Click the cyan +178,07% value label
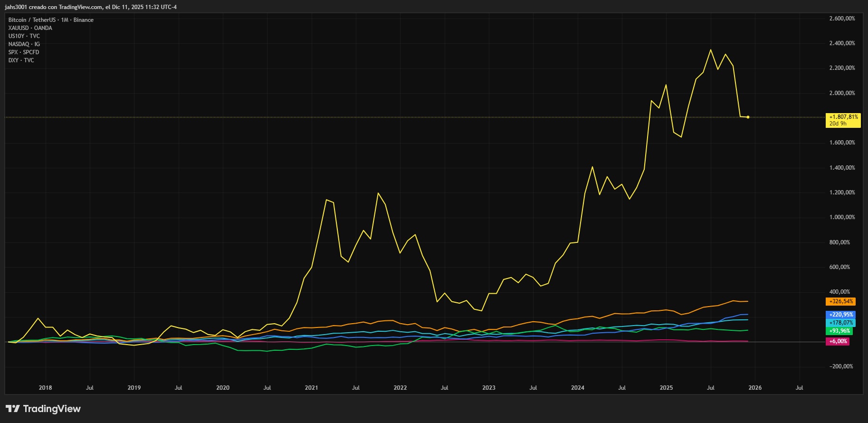868x423 pixels. tap(840, 323)
